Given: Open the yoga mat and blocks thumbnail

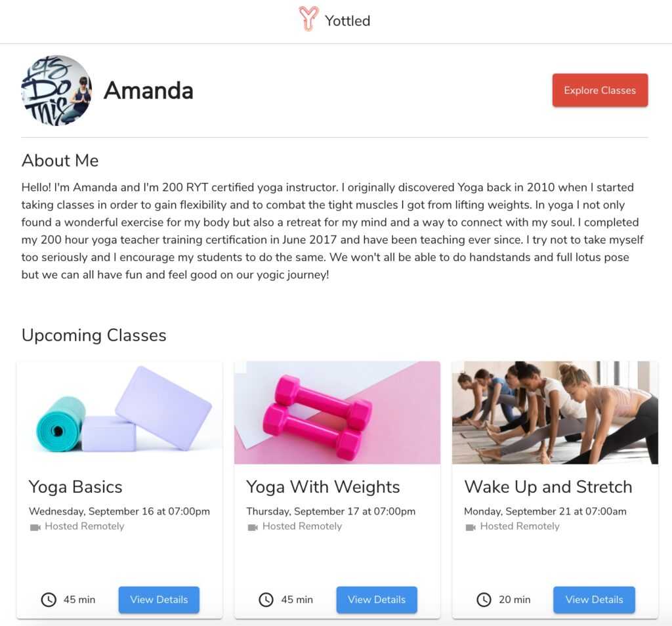Looking at the screenshot, I should [119, 413].
